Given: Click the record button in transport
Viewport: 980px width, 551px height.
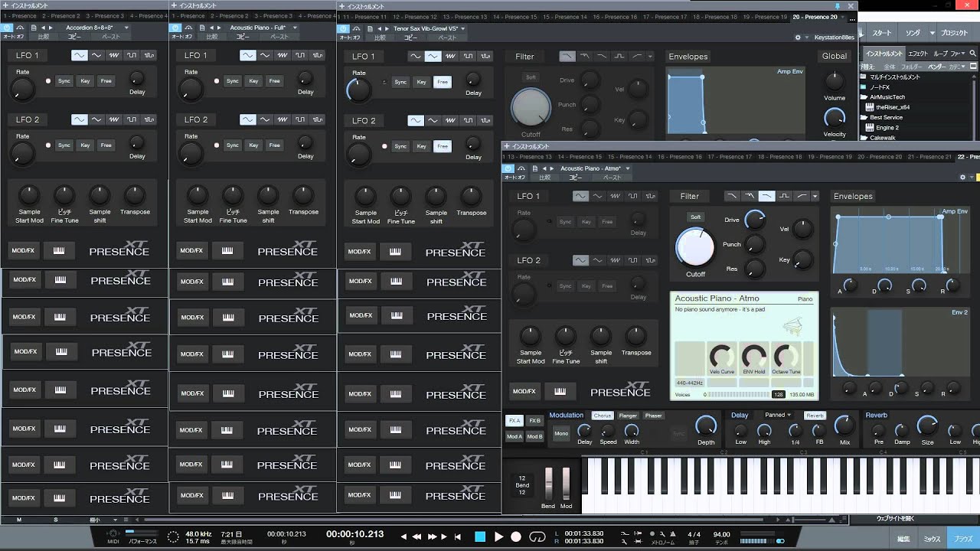Looking at the screenshot, I should pyautogui.click(x=517, y=537).
